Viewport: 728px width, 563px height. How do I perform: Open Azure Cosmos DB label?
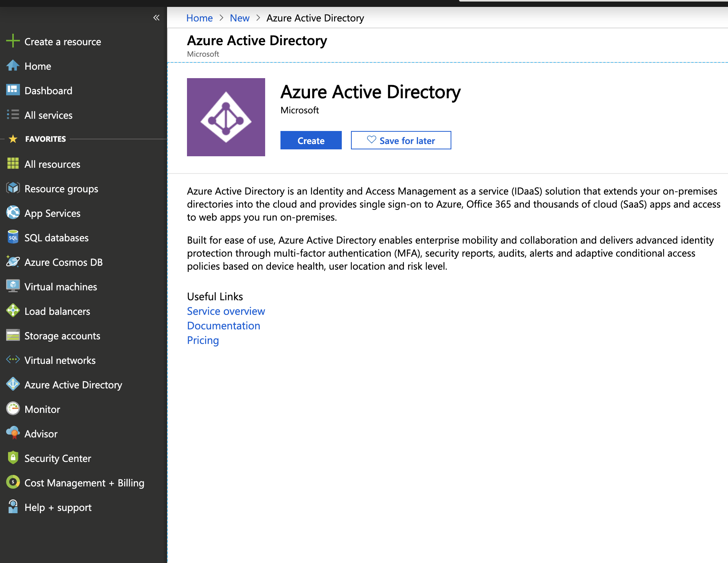pos(64,262)
